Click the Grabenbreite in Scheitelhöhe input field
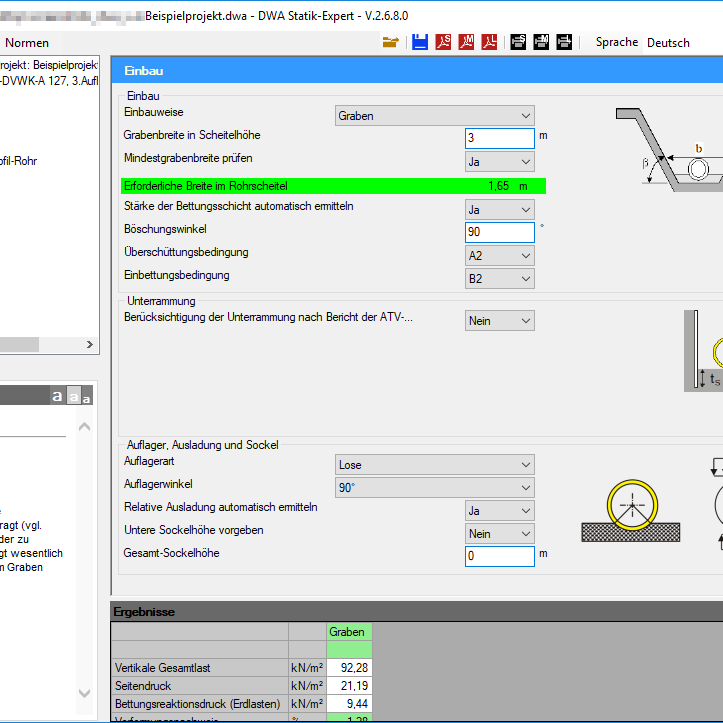 pos(499,138)
